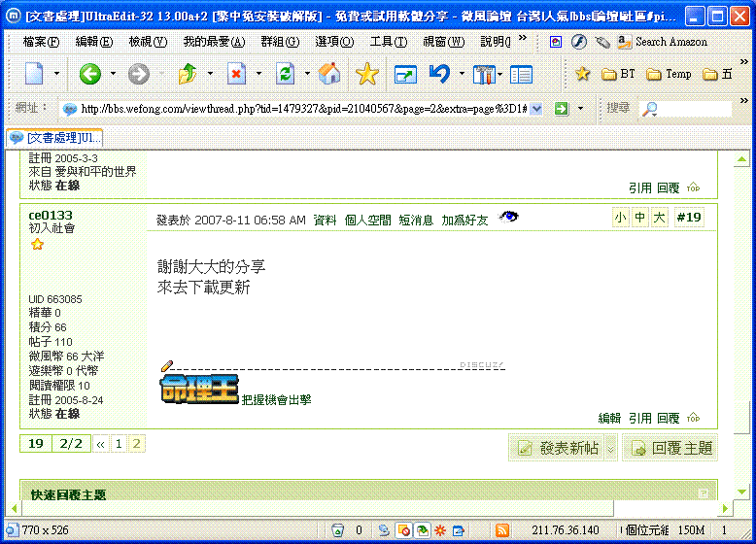Refresh the page with the green arrows

point(285,74)
